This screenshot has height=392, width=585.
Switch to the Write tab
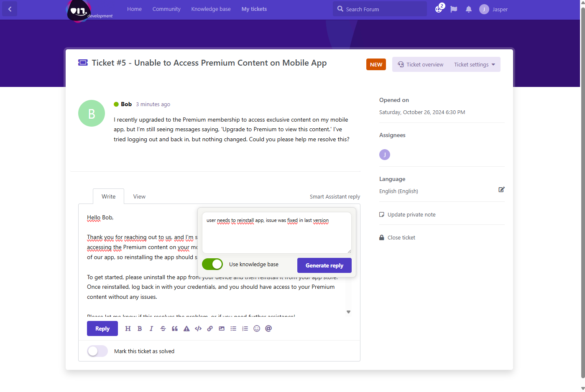click(108, 196)
